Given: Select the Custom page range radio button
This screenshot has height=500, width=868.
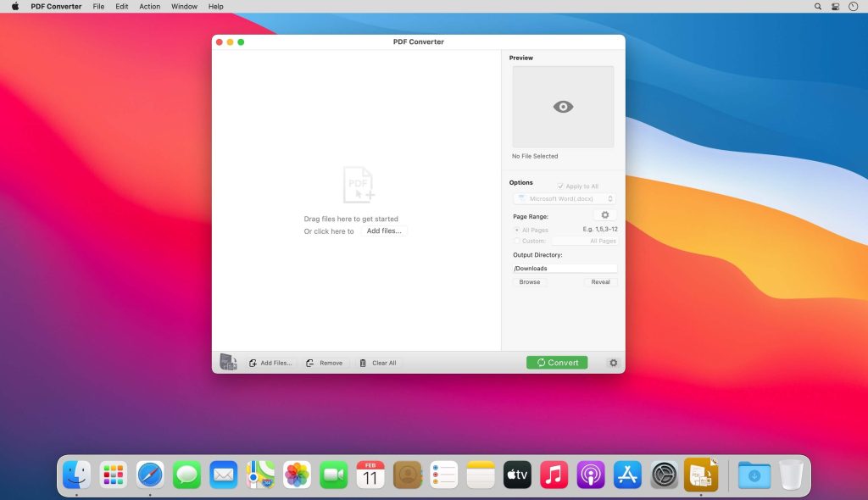Looking at the screenshot, I should [515, 241].
